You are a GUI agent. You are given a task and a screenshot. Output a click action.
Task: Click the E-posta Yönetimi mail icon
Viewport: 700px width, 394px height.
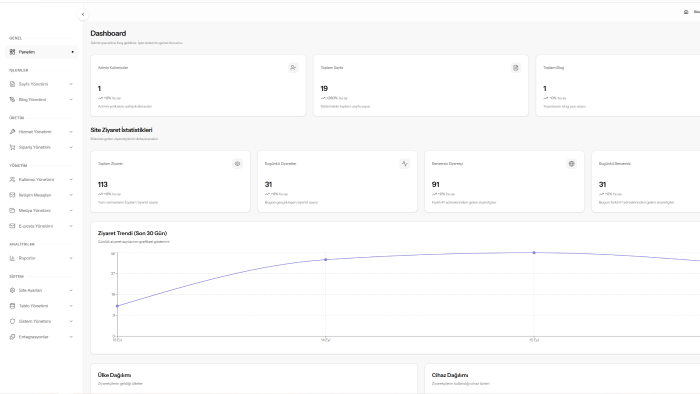[12, 226]
